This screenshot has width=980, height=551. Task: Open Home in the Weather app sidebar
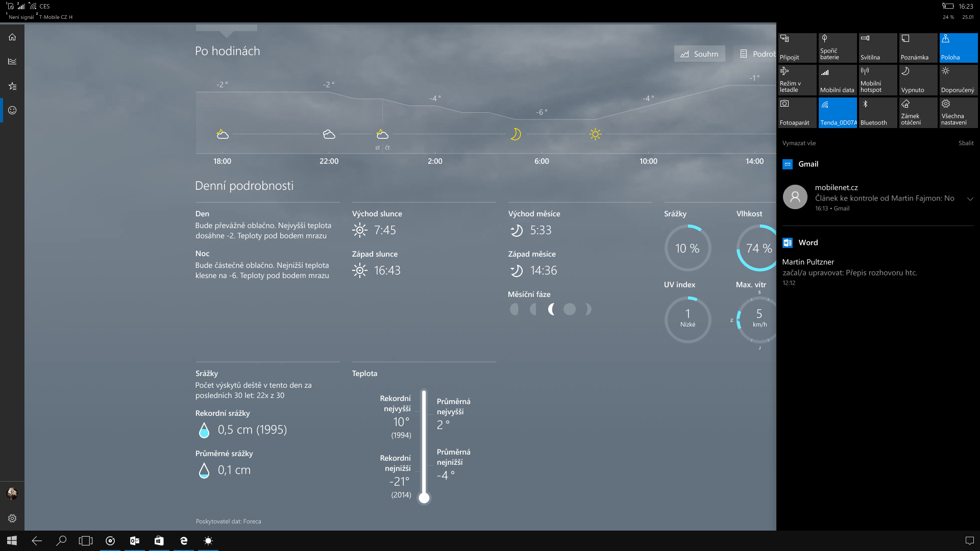[12, 37]
